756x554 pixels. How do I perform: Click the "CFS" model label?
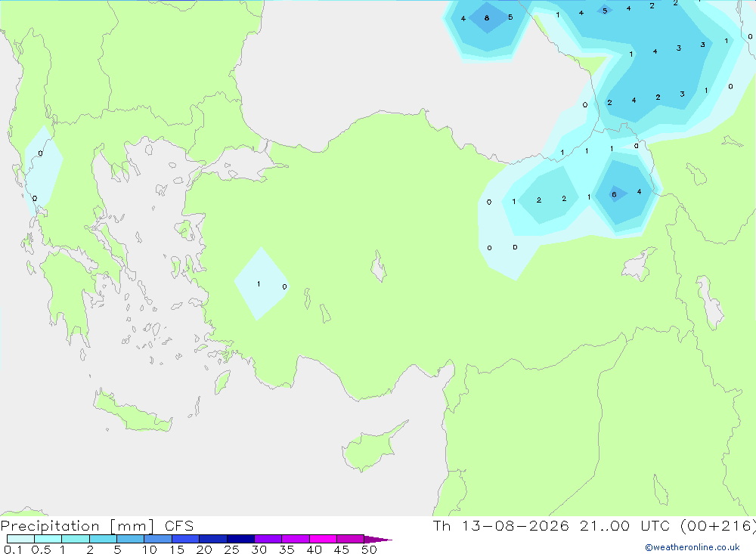click(x=179, y=526)
